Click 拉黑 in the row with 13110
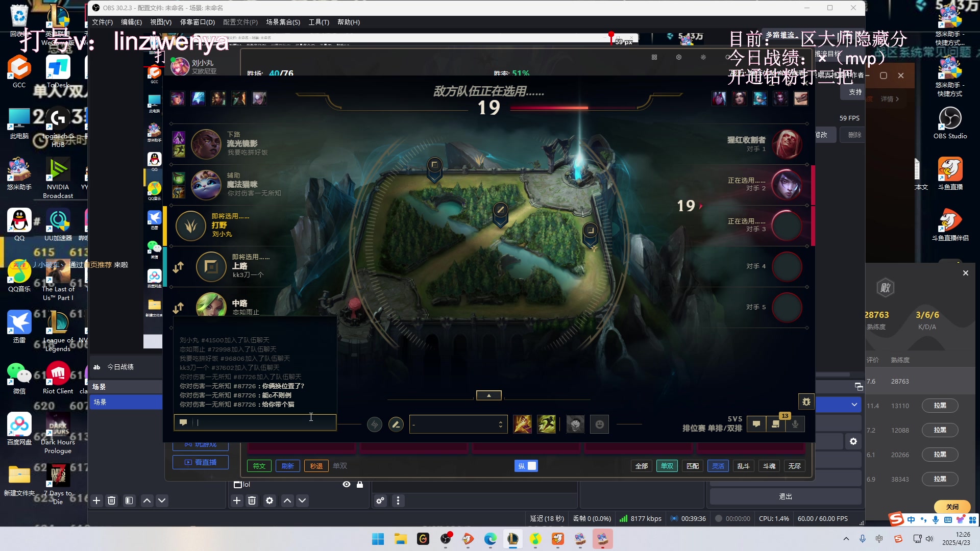980x551 pixels. (940, 406)
